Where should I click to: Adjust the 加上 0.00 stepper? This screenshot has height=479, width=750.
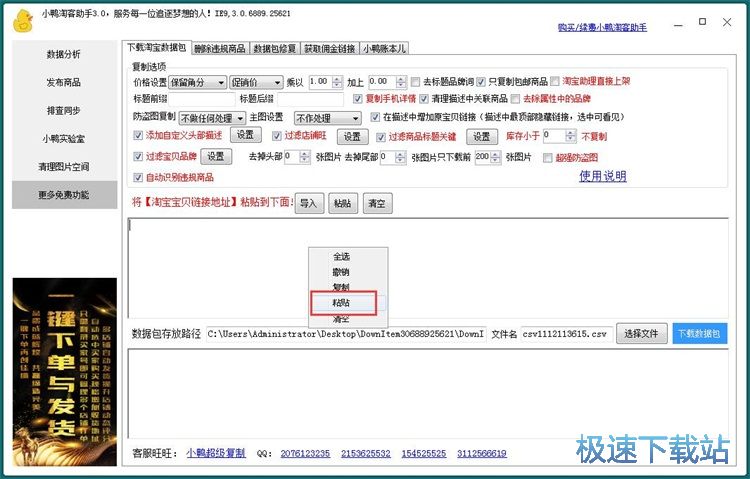(x=402, y=82)
